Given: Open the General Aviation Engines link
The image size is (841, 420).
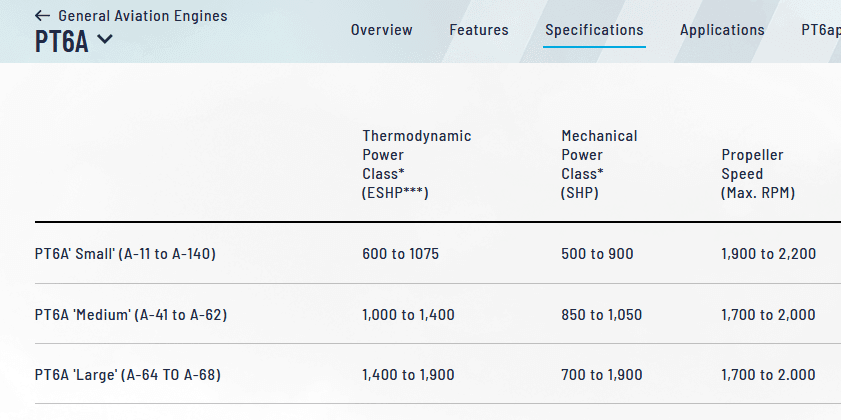Looking at the screenshot, I should click(142, 16).
